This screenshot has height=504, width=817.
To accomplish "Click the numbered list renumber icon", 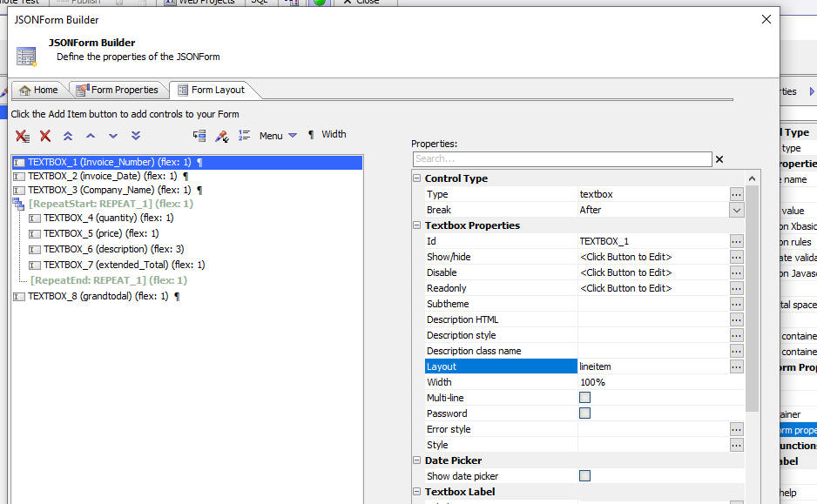I will [245, 136].
